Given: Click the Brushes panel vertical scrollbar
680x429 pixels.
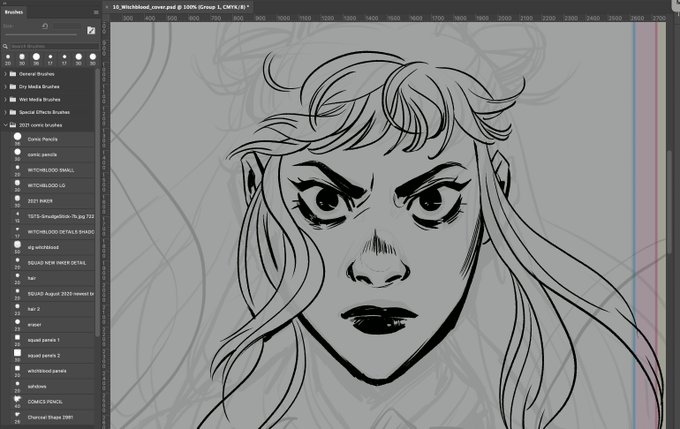Looking at the screenshot, I should tap(97, 204).
